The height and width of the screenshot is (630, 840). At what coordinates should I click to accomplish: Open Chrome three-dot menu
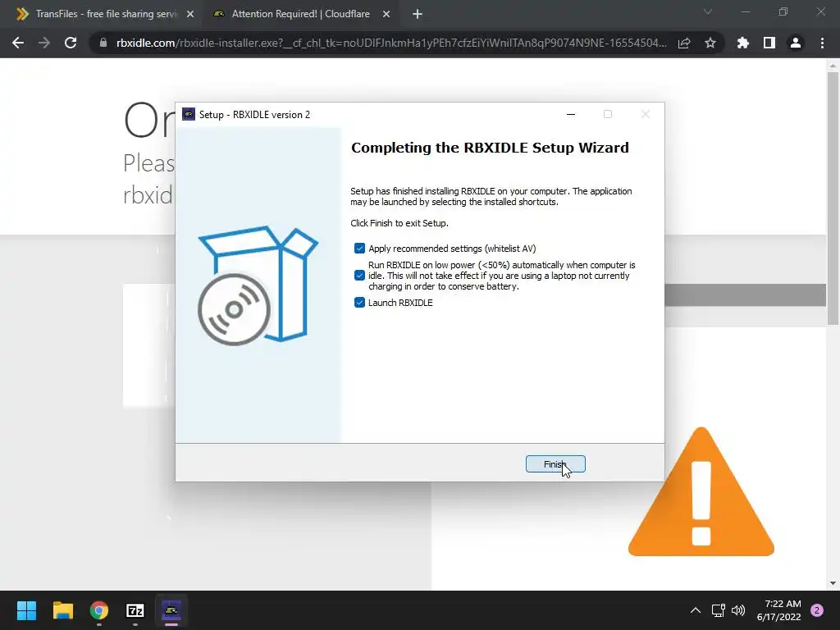pos(822,43)
